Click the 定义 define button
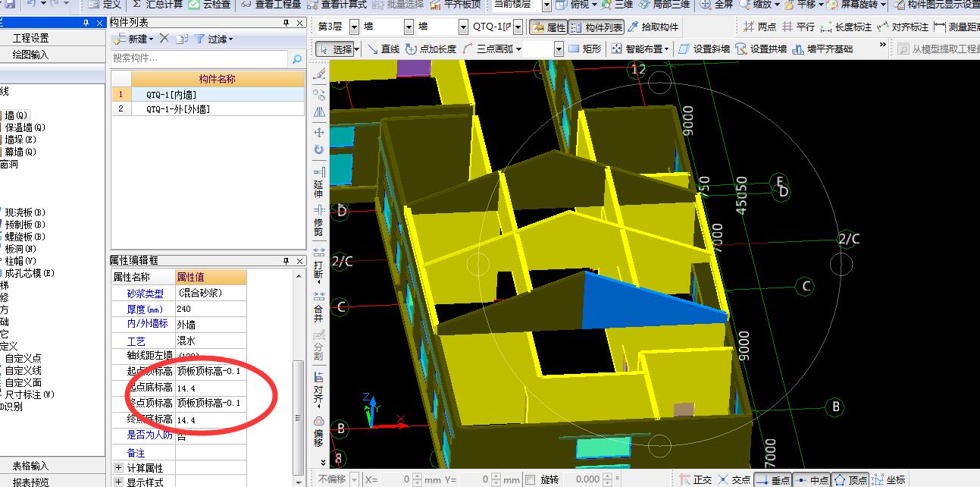This screenshot has width=980, height=487. click(x=104, y=5)
